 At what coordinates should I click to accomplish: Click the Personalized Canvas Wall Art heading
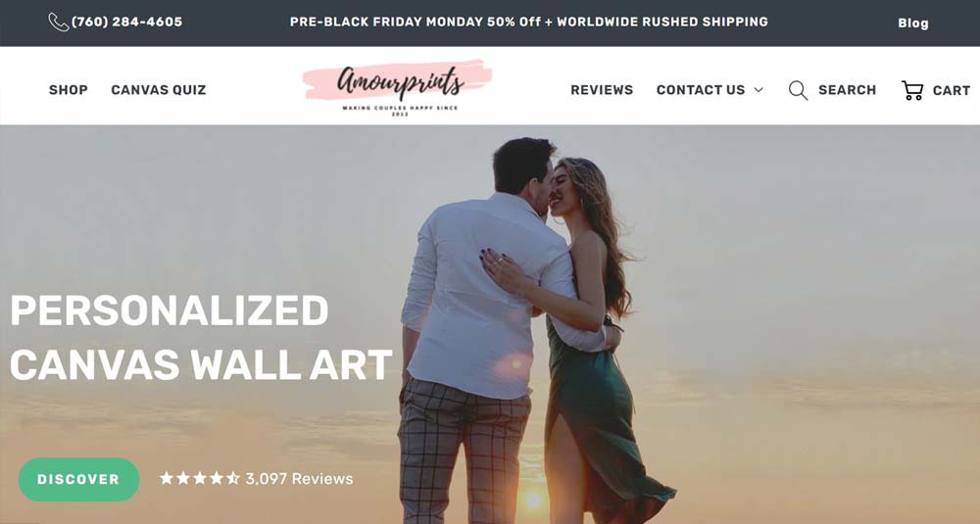coord(201,337)
